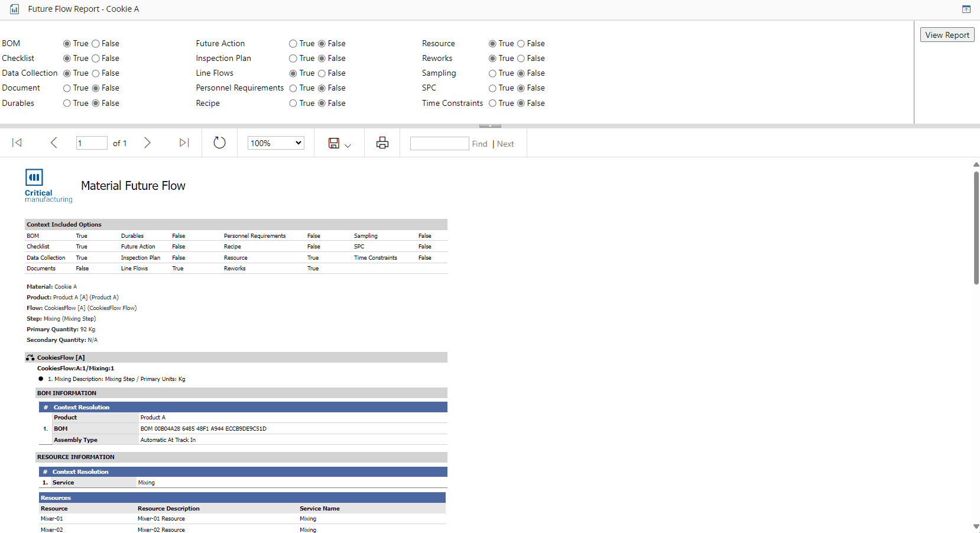This screenshot has width=980, height=533.
Task: Click the Next search link
Action: (505, 144)
